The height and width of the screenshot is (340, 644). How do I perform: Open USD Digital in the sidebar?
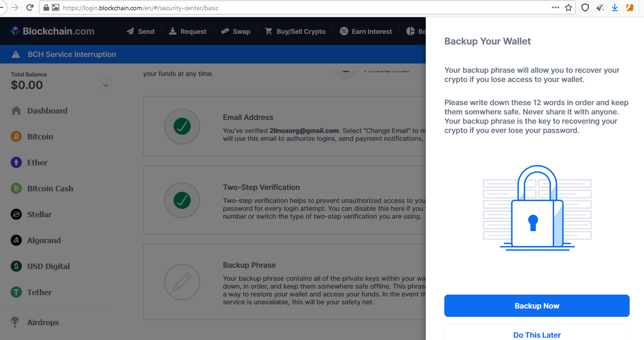click(48, 266)
